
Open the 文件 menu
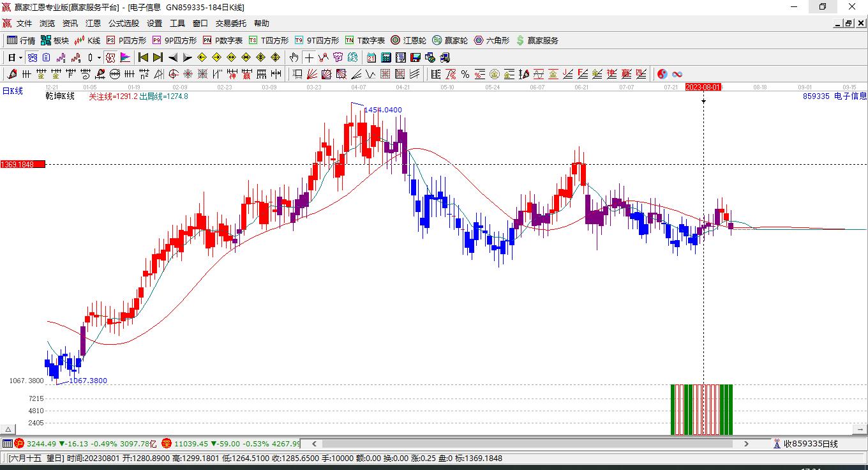coord(24,23)
